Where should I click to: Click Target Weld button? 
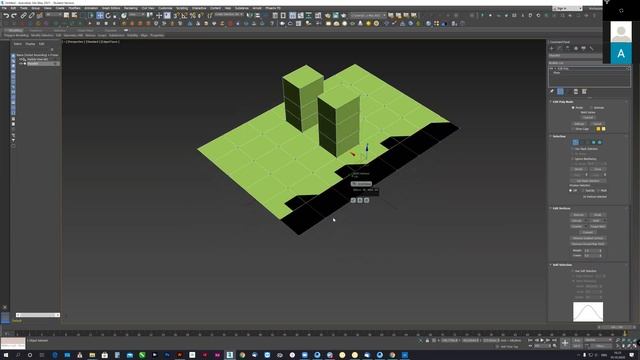coord(598,226)
